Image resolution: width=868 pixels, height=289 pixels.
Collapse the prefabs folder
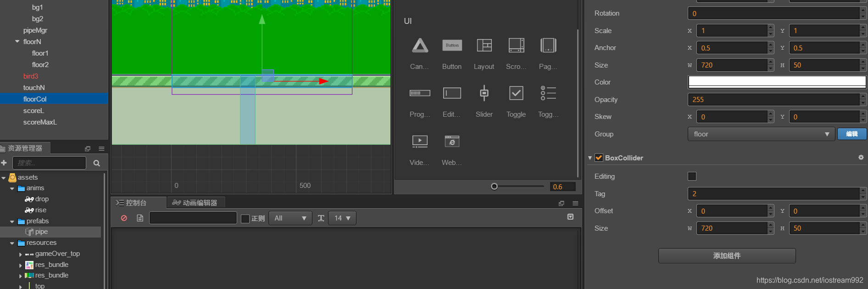coord(12,221)
